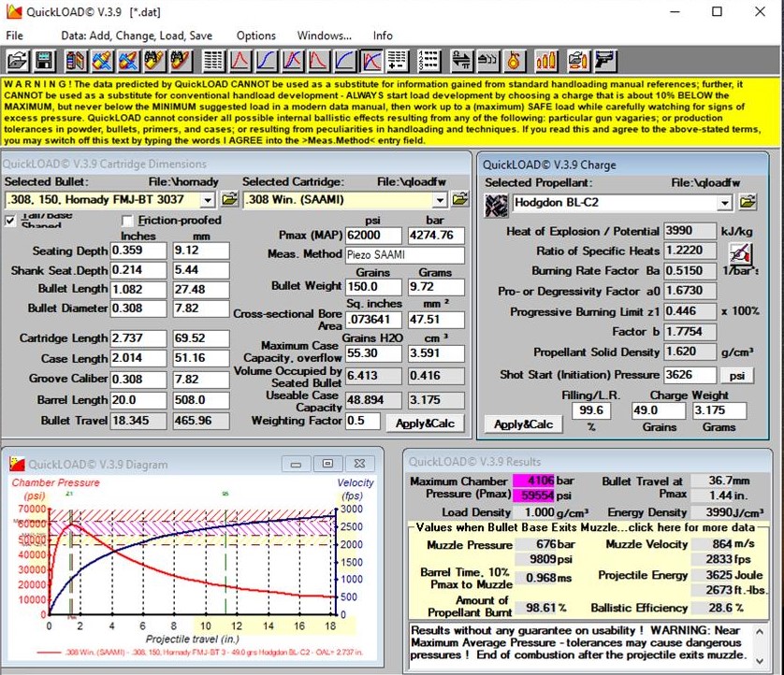Expand the Selected Cartridge dropdown
The height and width of the screenshot is (675, 784).
coord(439,199)
